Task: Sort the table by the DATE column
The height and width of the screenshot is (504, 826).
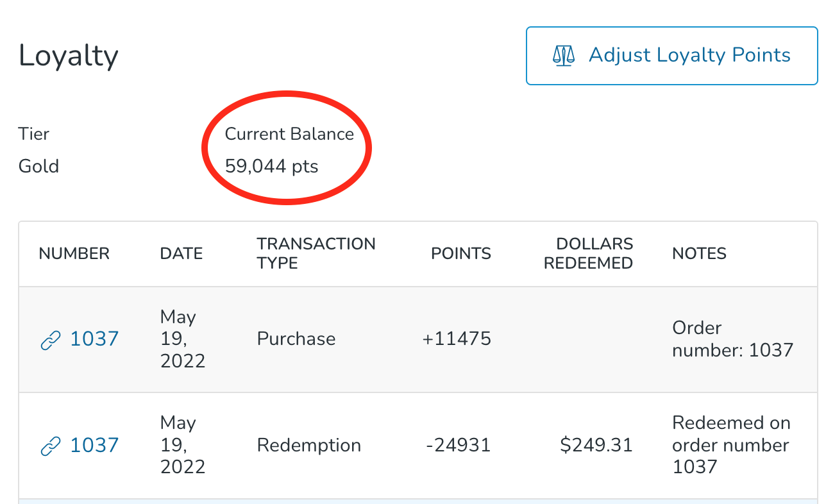Action: click(181, 253)
